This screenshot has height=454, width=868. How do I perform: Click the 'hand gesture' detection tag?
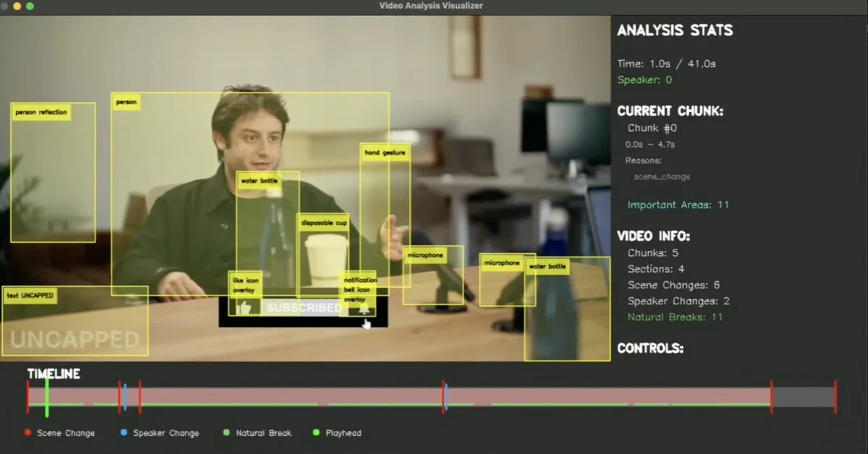(x=384, y=152)
